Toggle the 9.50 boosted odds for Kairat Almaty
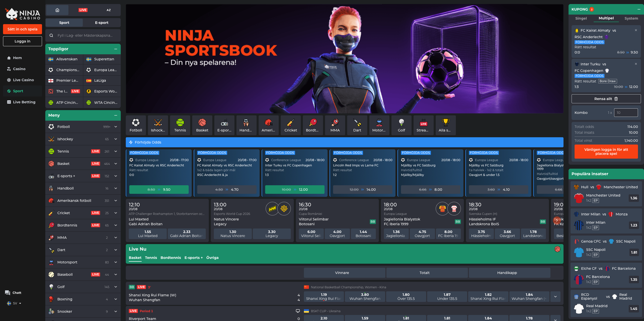The image size is (644, 321). point(159,190)
